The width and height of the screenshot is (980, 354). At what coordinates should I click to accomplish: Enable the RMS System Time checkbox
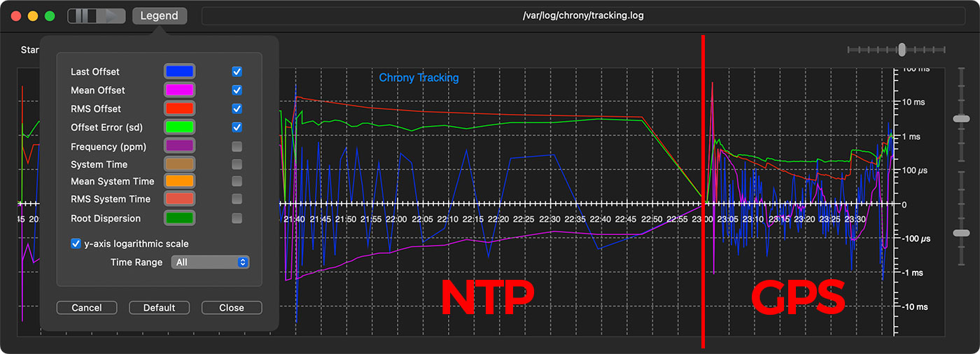click(x=237, y=199)
